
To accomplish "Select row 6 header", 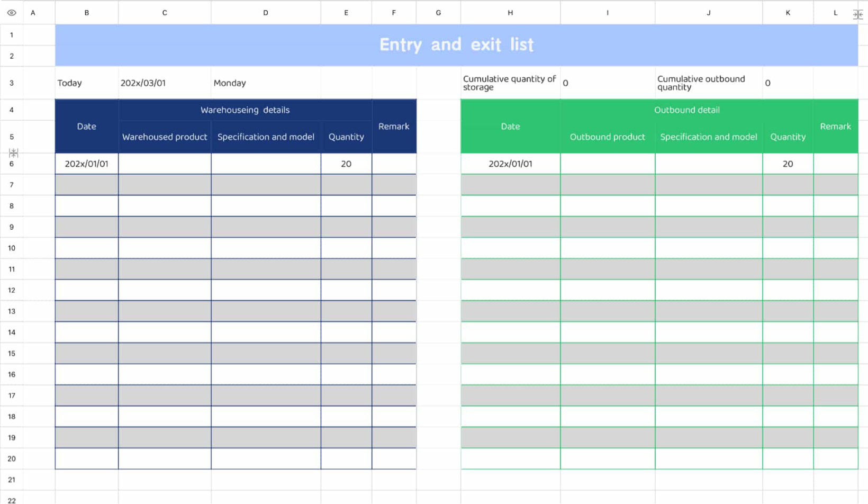I will [x=12, y=164].
